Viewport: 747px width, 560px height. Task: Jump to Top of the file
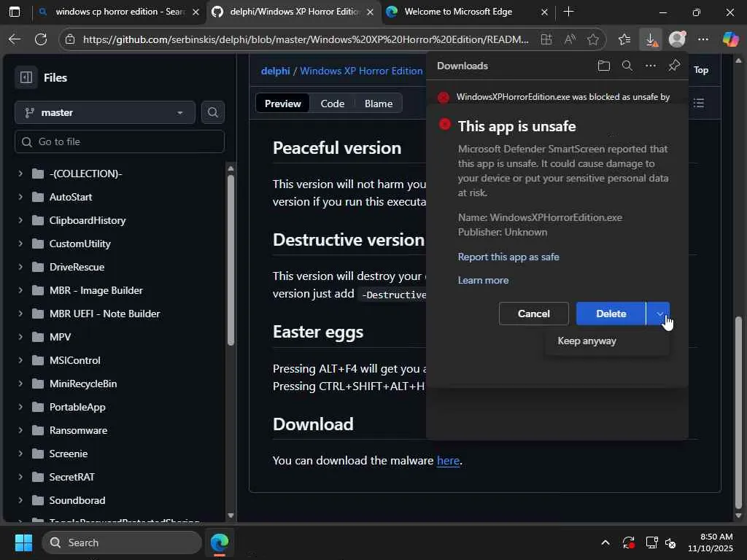pos(701,70)
